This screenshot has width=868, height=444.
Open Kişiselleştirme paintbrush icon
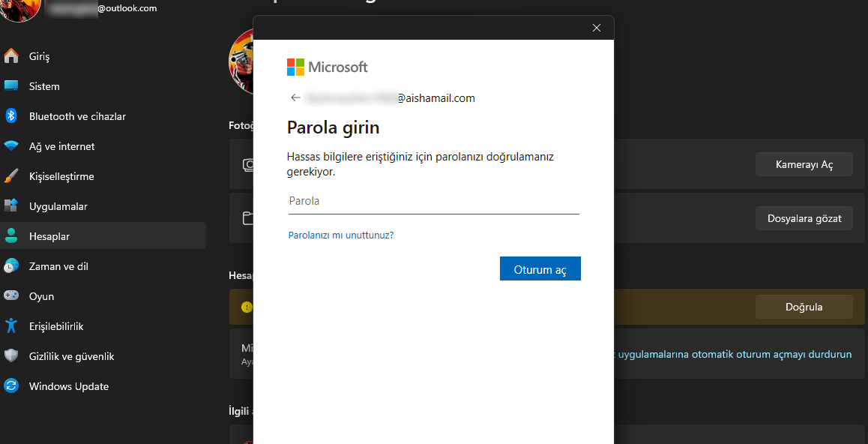[x=11, y=176]
